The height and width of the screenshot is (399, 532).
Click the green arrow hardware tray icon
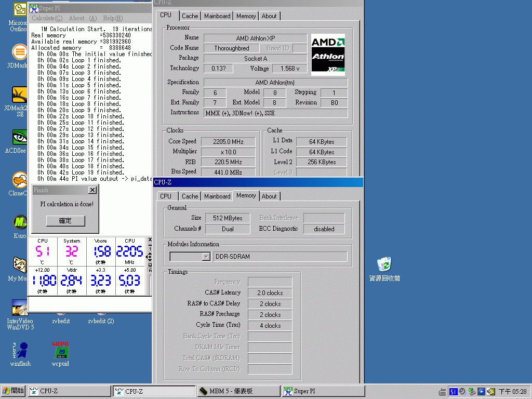(x=472, y=392)
